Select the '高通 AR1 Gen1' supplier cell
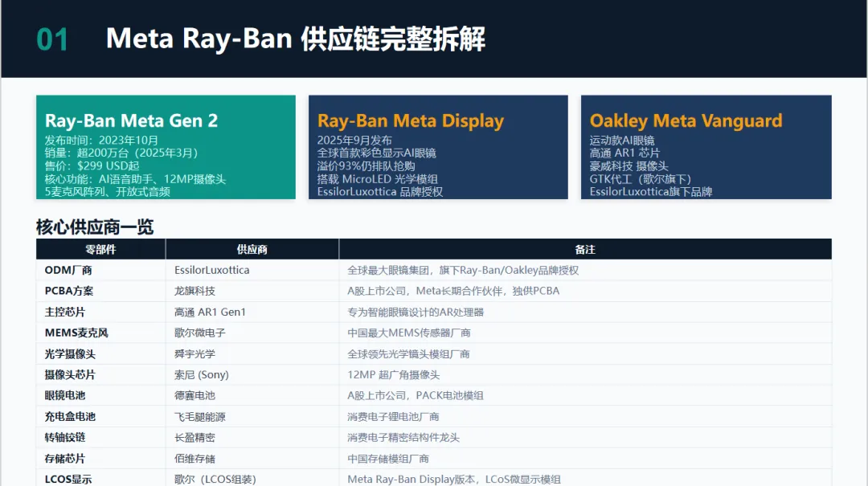 [252, 312]
